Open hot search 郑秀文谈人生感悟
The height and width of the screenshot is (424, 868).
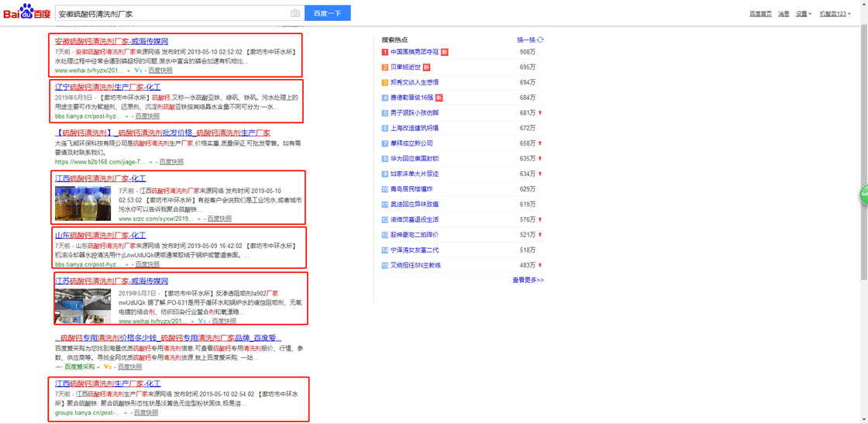click(x=415, y=82)
